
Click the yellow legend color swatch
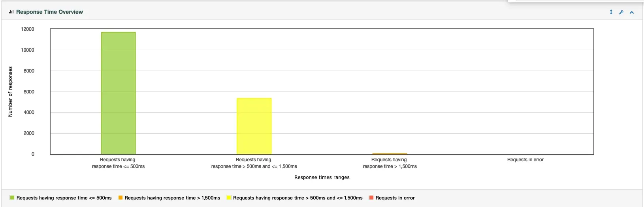click(229, 198)
